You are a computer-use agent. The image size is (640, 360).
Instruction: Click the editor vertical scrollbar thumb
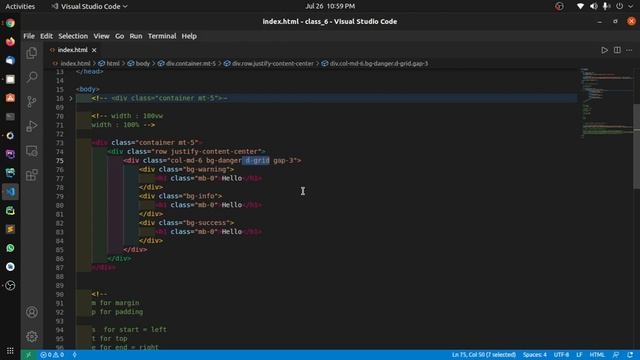pyautogui.click(x=636, y=147)
